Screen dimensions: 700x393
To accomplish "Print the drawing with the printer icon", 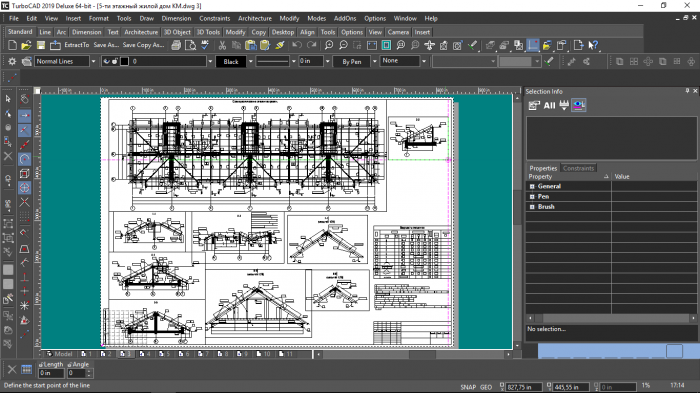I will tap(176, 45).
